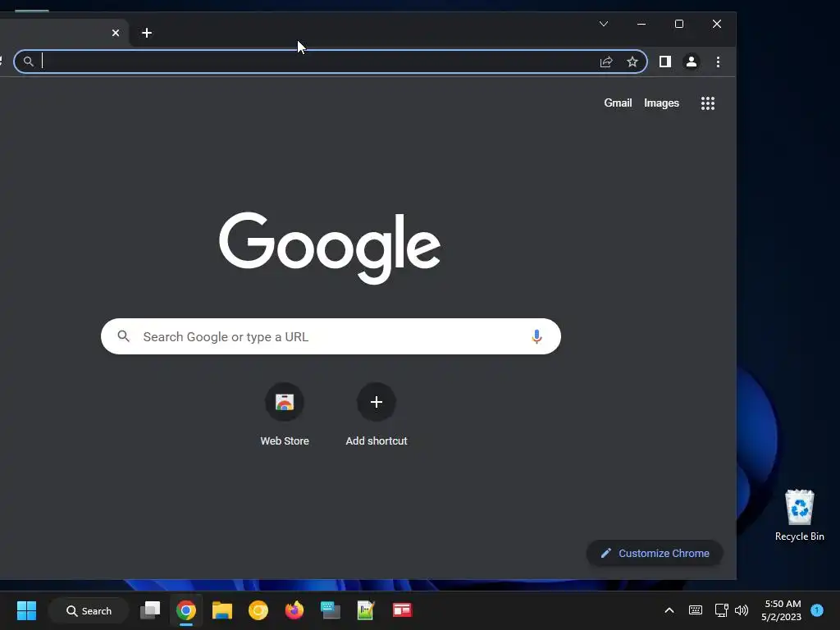Open taskbar Search box
Viewport: 840px width, 630px height.
point(89,610)
